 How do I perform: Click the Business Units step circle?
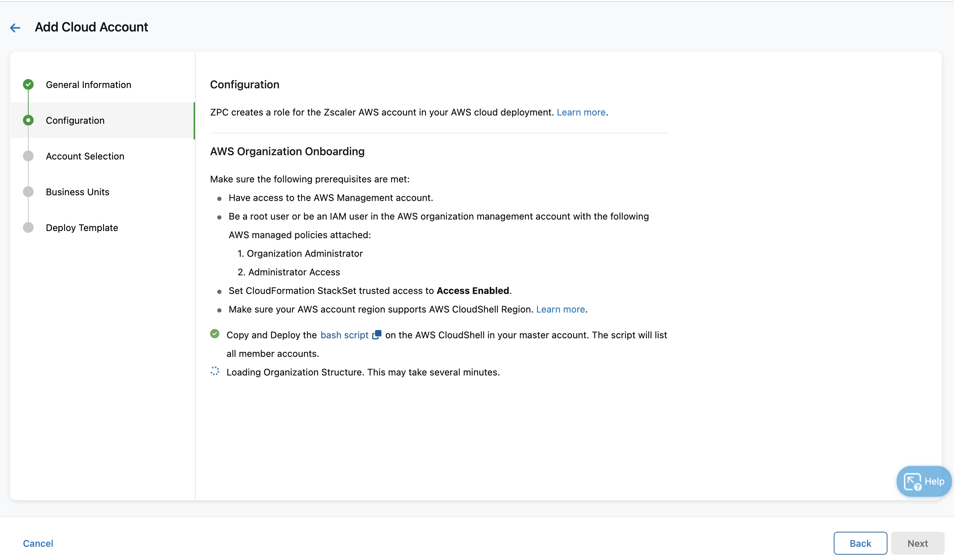[28, 191]
